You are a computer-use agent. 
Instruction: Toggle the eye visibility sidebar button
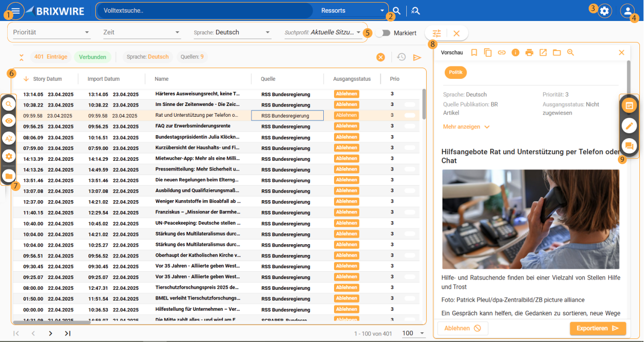coord(9,121)
